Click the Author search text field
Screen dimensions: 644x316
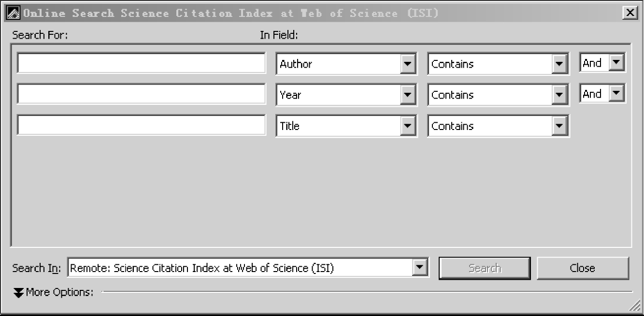coord(141,63)
